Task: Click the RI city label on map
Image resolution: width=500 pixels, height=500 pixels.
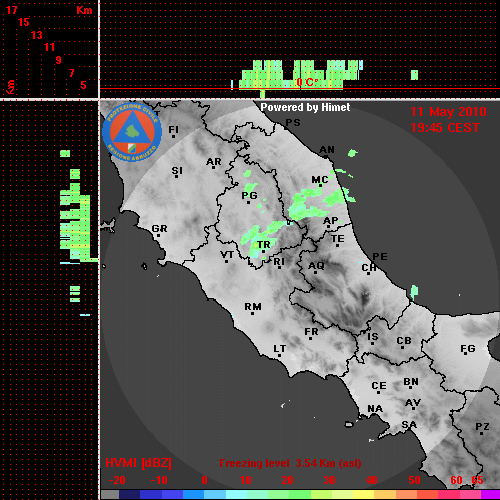Action: click(x=279, y=261)
